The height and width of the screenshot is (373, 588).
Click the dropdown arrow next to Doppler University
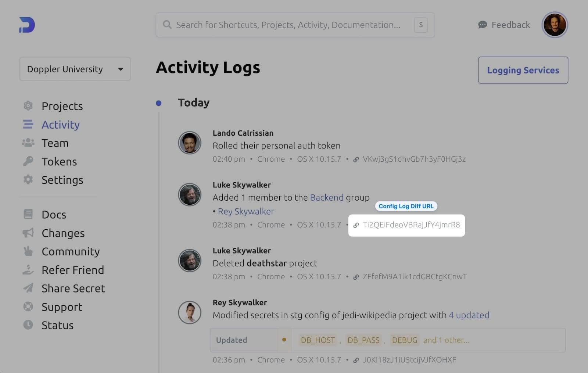(121, 69)
